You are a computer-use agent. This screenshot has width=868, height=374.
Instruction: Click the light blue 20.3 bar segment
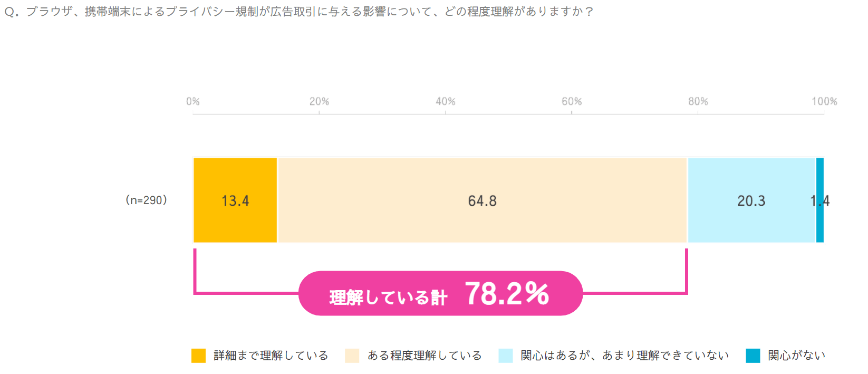tap(751, 200)
